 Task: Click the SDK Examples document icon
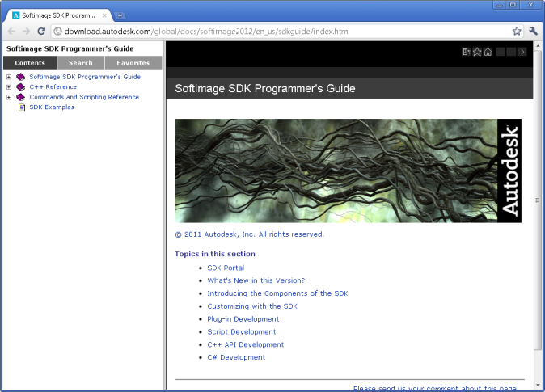[x=21, y=107]
